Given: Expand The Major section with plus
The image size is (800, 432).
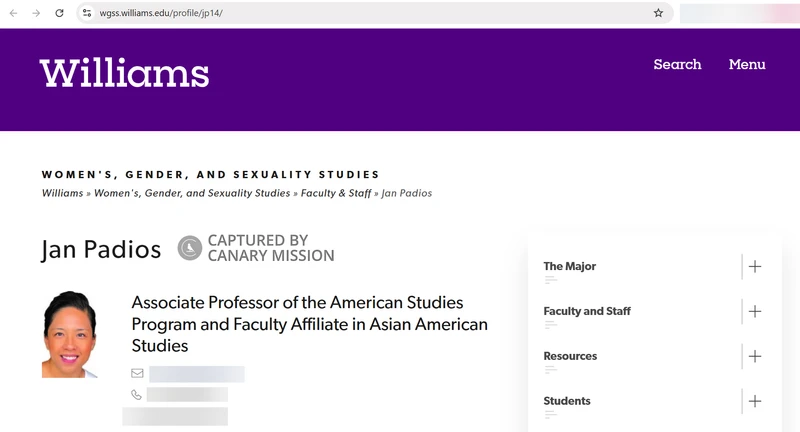Looking at the screenshot, I should [755, 266].
